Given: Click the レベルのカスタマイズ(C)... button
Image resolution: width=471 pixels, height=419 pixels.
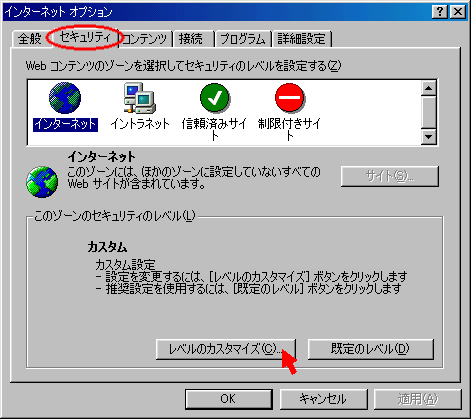Looking at the screenshot, I should pos(226,349).
